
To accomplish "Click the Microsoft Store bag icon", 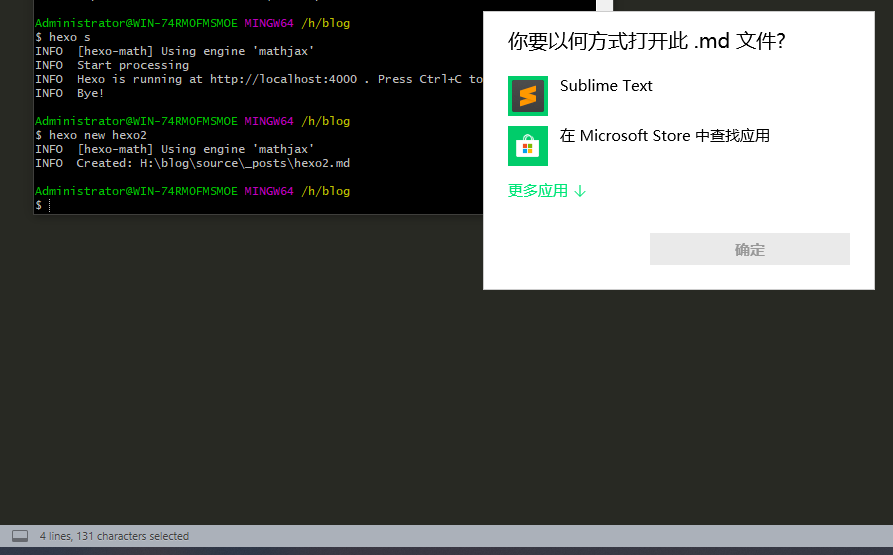I will [527, 146].
